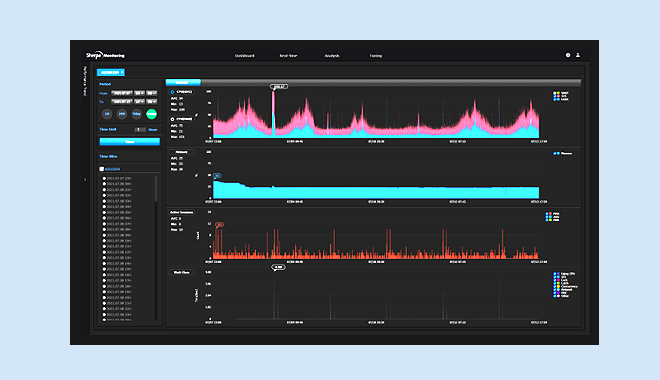Click the Sherpa Monitoring logo
Viewport: 660px width, 380px height.
[105, 55]
